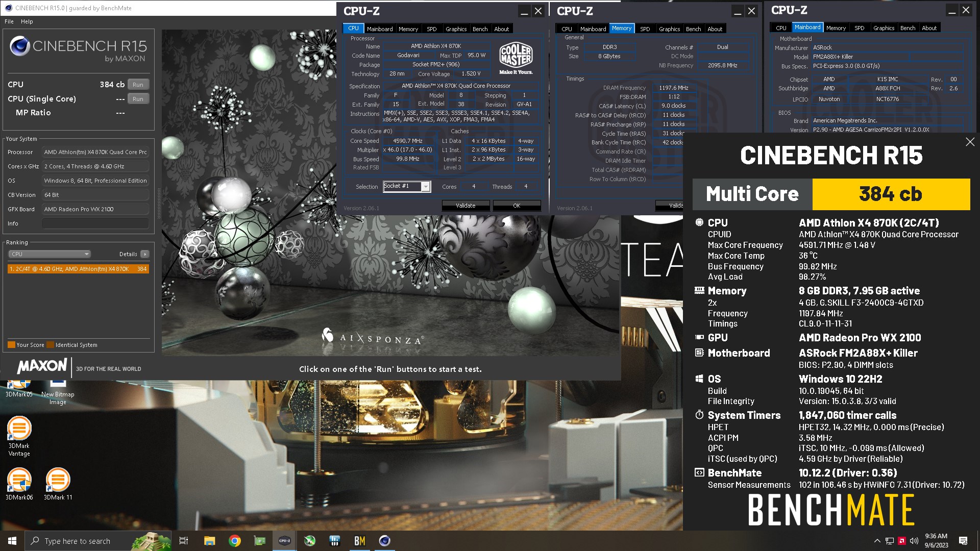Image resolution: width=980 pixels, height=551 pixels.
Task: Open Memory tab in third CPU-Z window
Action: click(836, 28)
